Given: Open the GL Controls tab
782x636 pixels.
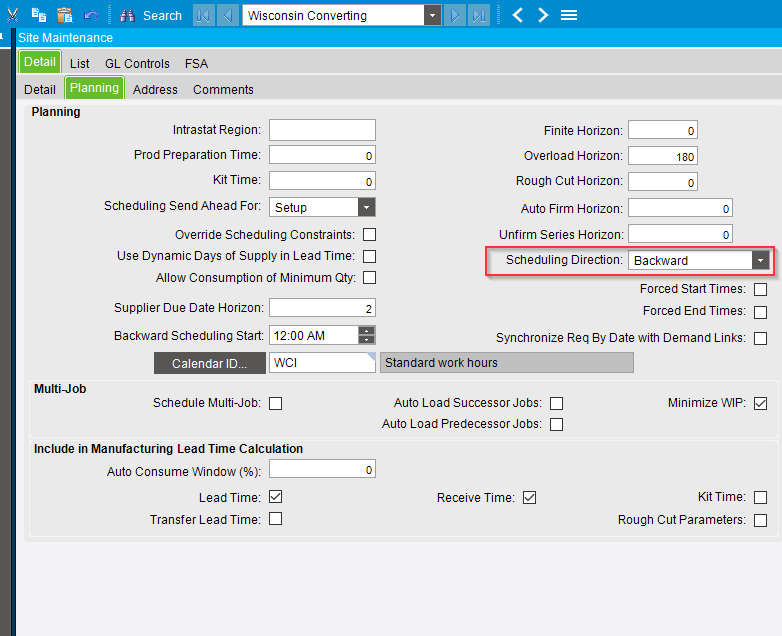Looking at the screenshot, I should tap(137, 64).
